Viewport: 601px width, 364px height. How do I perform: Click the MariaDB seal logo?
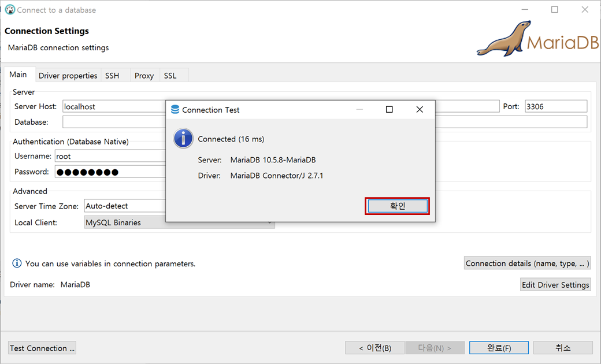point(537,39)
